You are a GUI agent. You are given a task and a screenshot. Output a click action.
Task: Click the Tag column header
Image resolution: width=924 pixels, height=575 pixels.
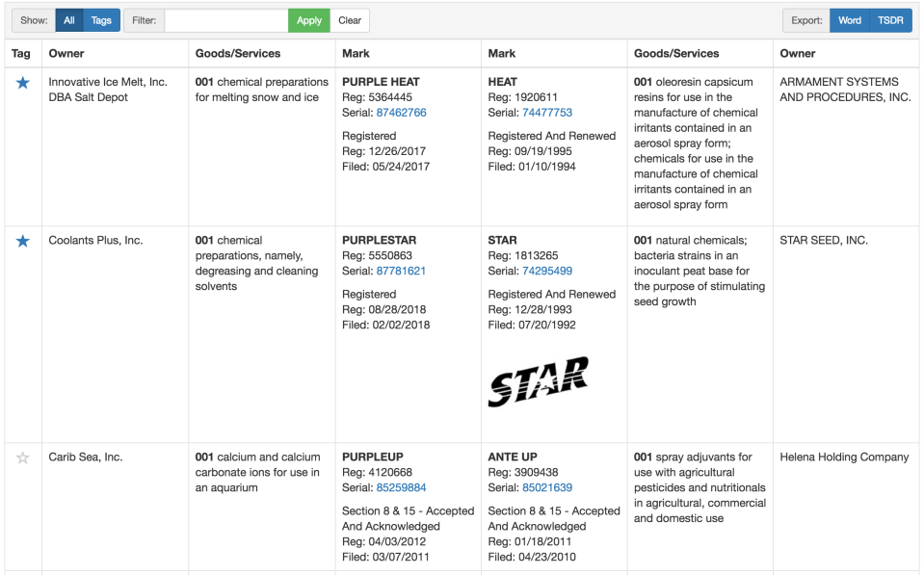(21, 54)
